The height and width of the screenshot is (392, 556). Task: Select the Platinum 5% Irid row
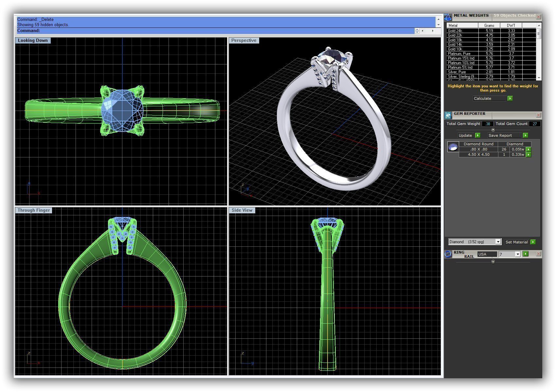coord(491,67)
